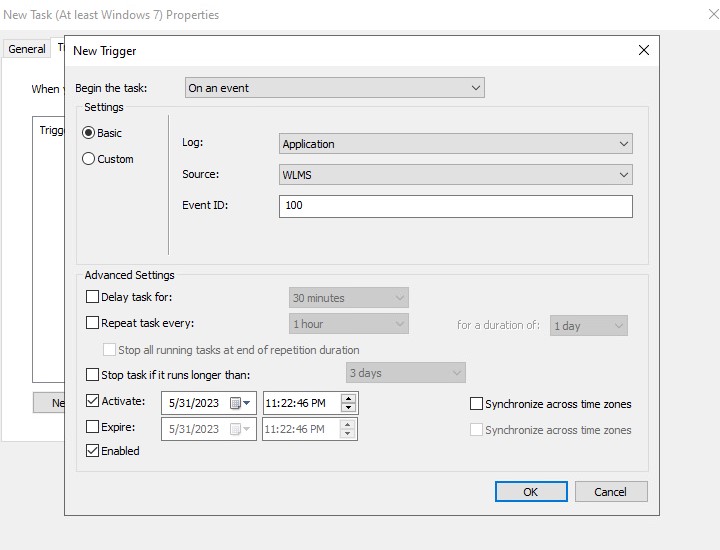Enable the Repeat task every checkbox
Screen dimensions: 720x550
click(x=92, y=323)
